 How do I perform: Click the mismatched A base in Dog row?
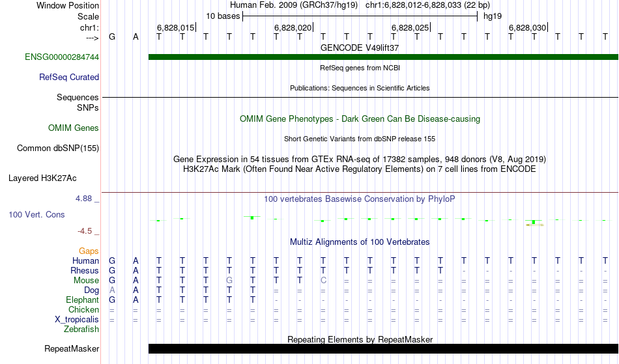point(112,290)
